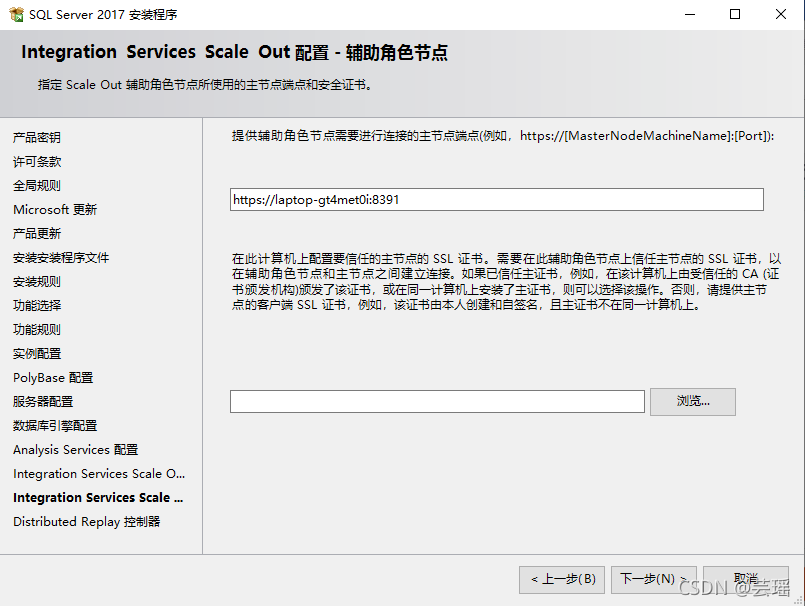
Task: Select the PolyBase 配置 step
Action: (53, 377)
